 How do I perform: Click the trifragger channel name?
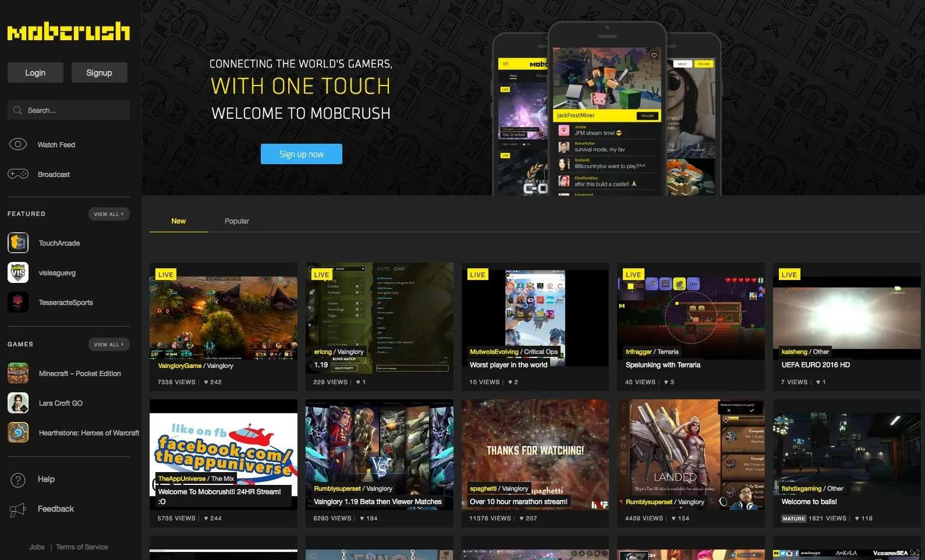pos(639,352)
